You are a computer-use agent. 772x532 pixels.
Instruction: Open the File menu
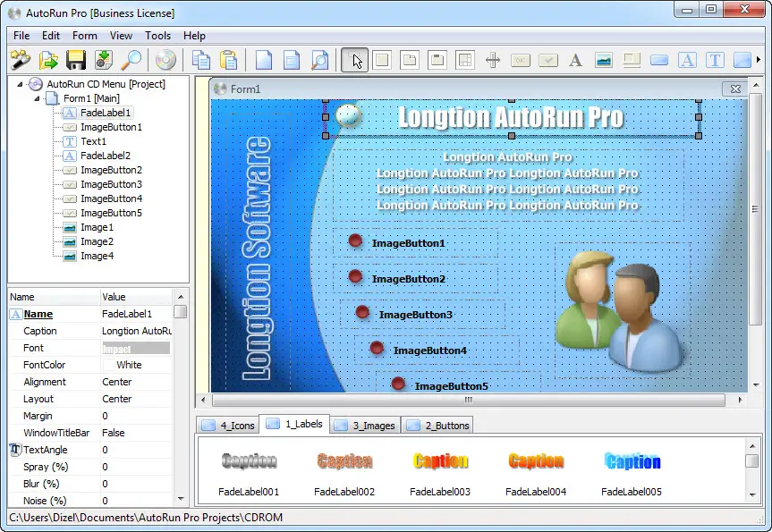[21, 36]
